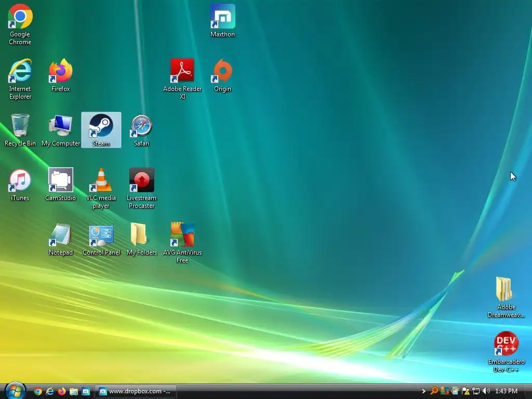Click the Livestream Procaster shortcut

[x=141, y=188]
